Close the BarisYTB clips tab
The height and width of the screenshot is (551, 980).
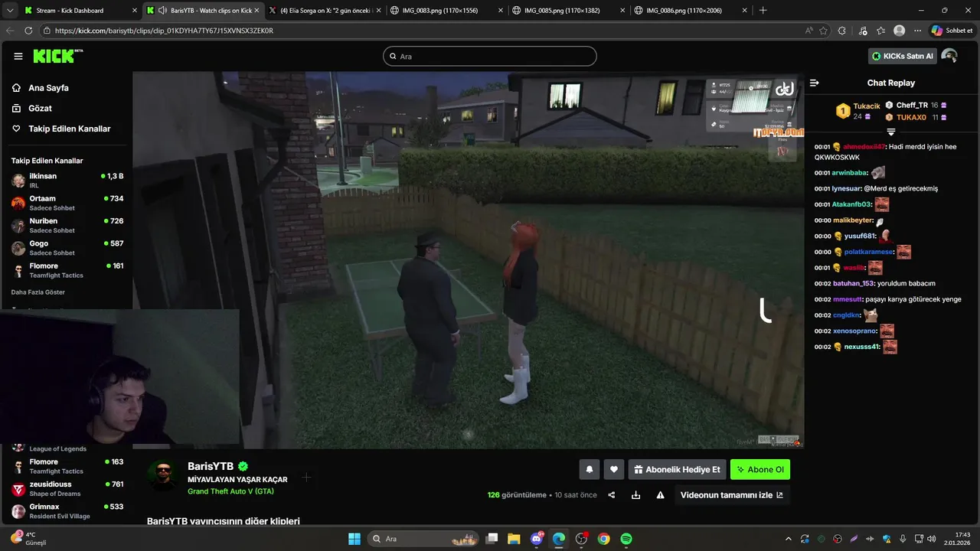tap(256, 11)
